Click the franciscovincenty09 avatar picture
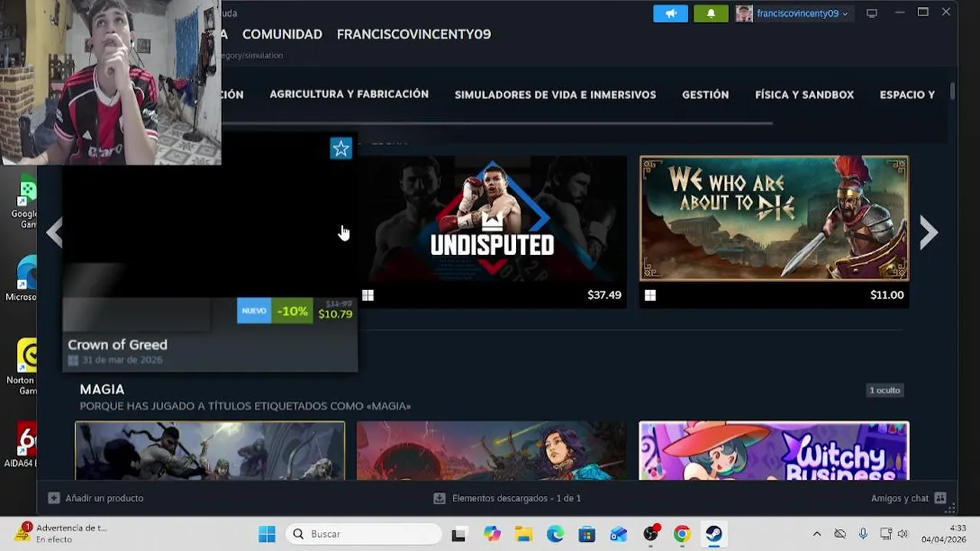This screenshot has width=980, height=551. tap(743, 14)
